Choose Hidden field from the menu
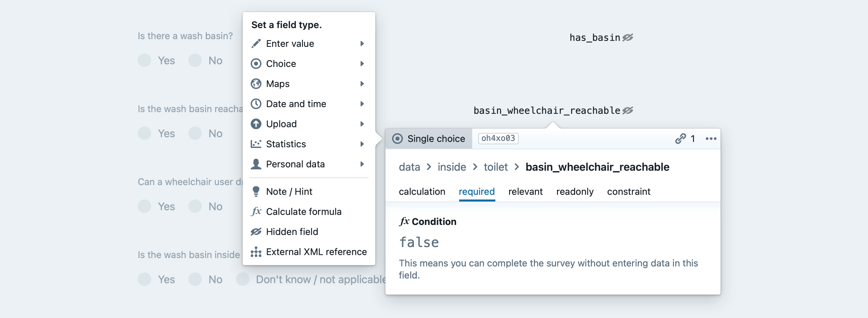This screenshot has width=868, height=318. (x=292, y=232)
